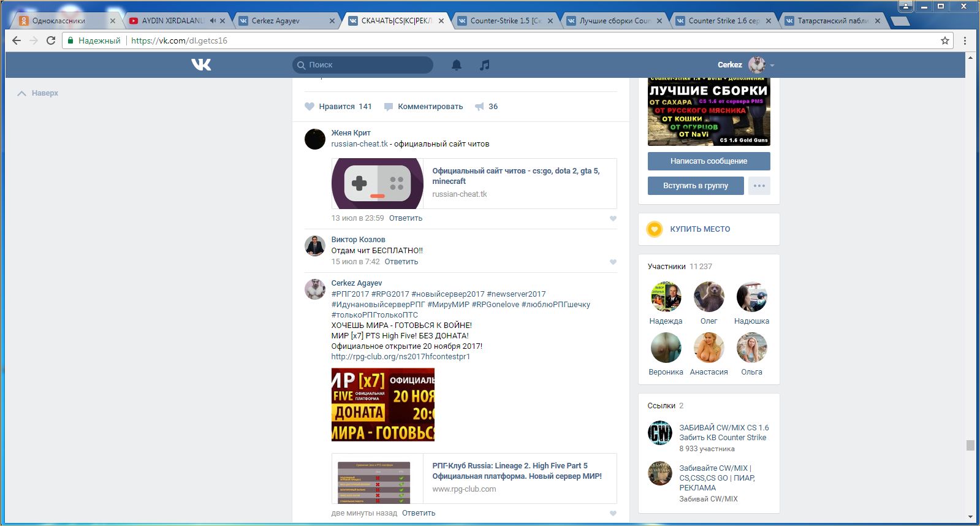Like Виктор Козлов's comment heart
This screenshot has height=526, width=980.
click(x=613, y=262)
